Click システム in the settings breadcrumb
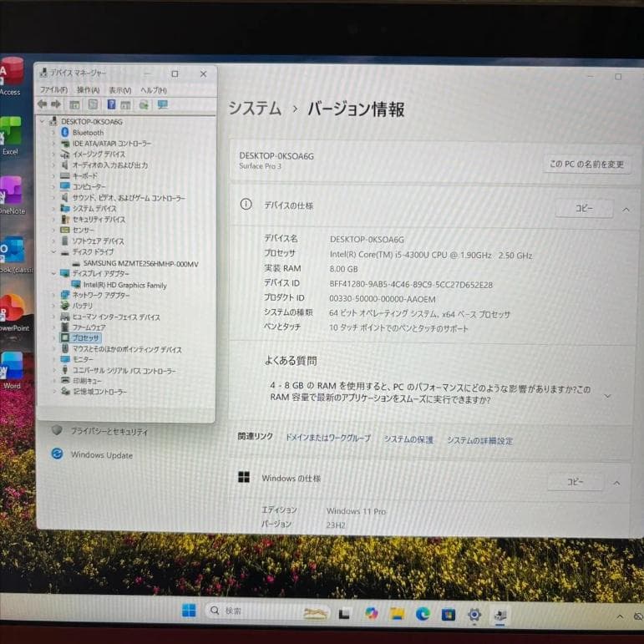This screenshot has height=644, width=644. tap(255, 109)
